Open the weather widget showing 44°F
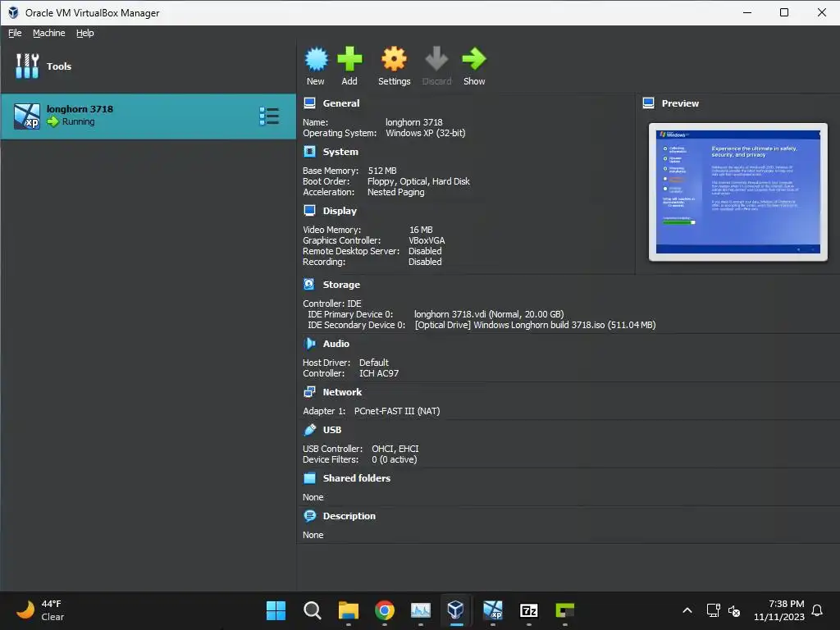 tap(40, 610)
